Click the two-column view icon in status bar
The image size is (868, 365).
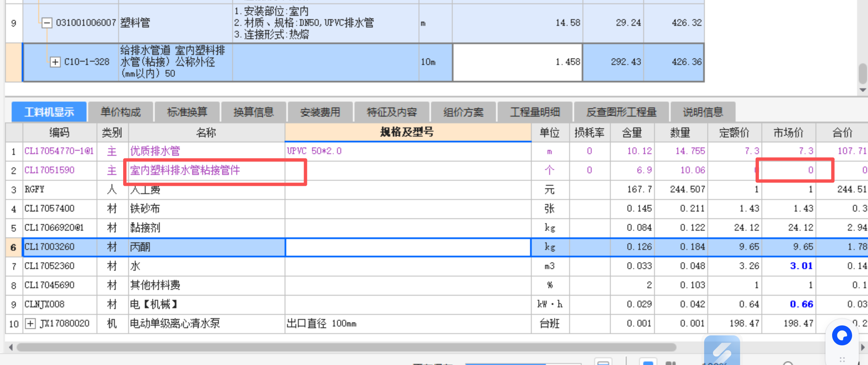pos(671,363)
